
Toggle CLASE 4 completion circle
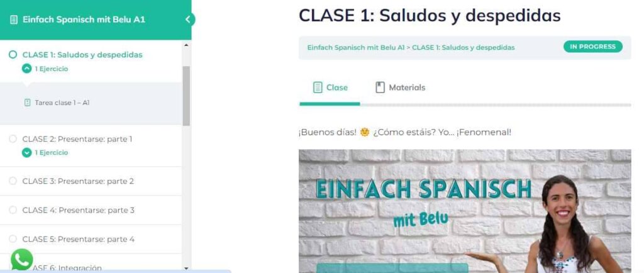[13, 210]
